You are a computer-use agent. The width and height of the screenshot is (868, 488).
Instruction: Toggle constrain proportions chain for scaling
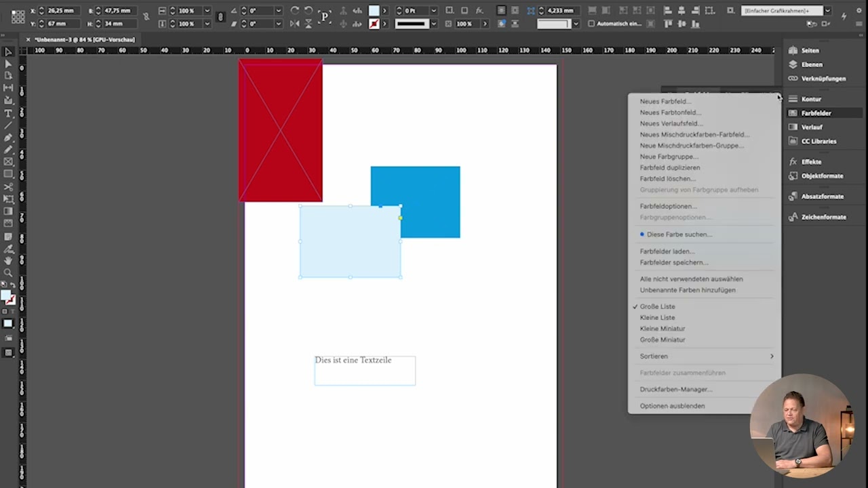coord(220,17)
